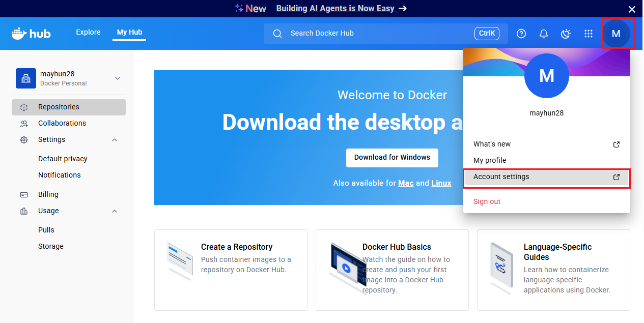Click the Language-Specific Guides card title
The image size is (644, 323).
557,252
